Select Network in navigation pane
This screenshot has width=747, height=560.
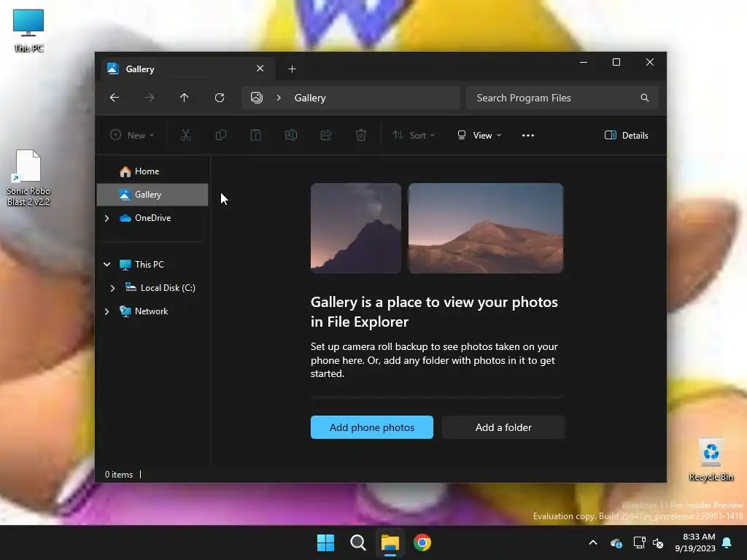coord(152,311)
